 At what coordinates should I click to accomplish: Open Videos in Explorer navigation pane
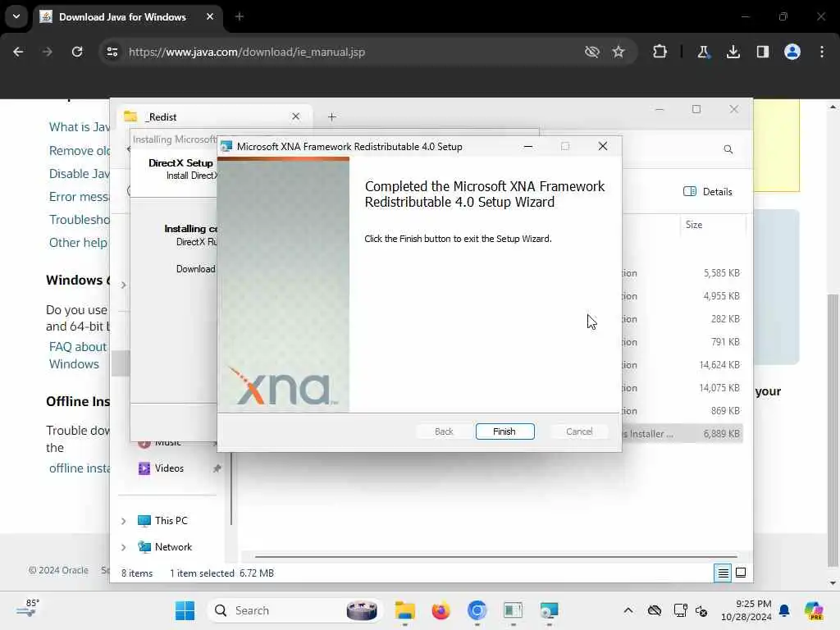(169, 468)
